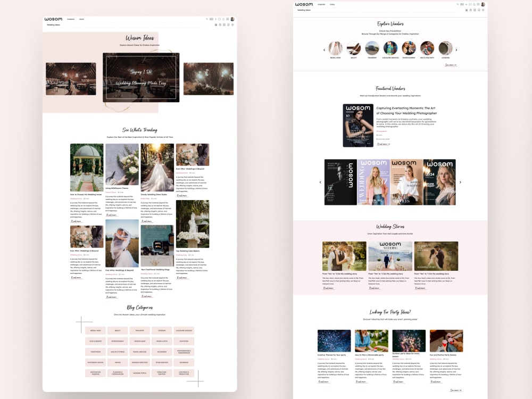Click See more under Looking For Party Ideas
This screenshot has height=399, width=532.
(456, 390)
